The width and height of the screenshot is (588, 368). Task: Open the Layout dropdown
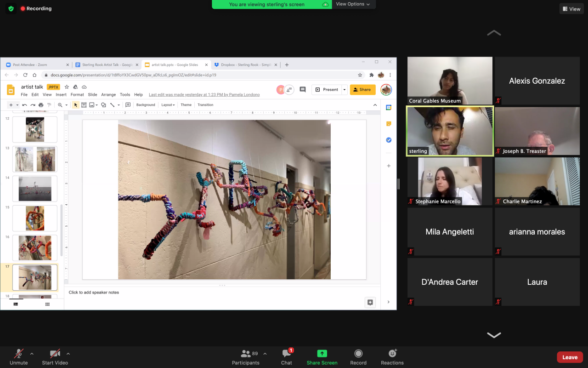168,105
